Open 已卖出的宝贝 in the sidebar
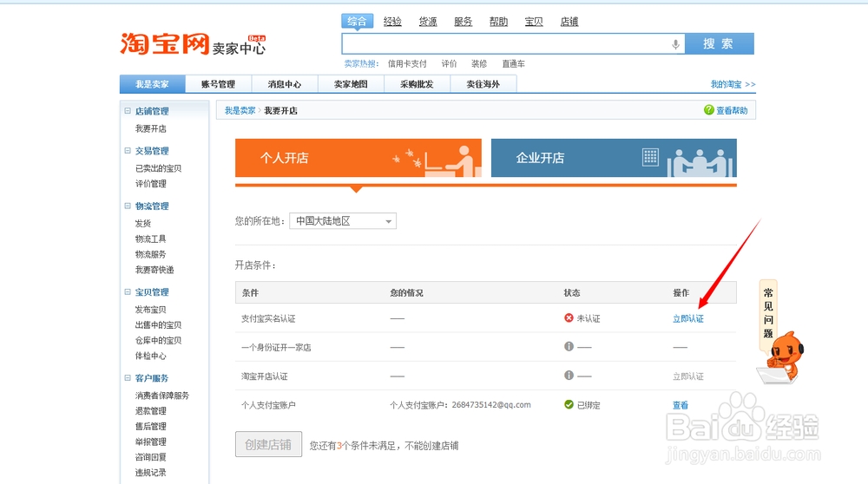Image resolution: width=868 pixels, height=484 pixels. 158,168
